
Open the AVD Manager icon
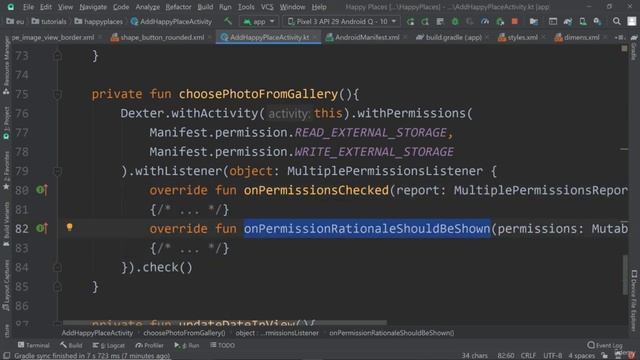[x=583, y=21]
